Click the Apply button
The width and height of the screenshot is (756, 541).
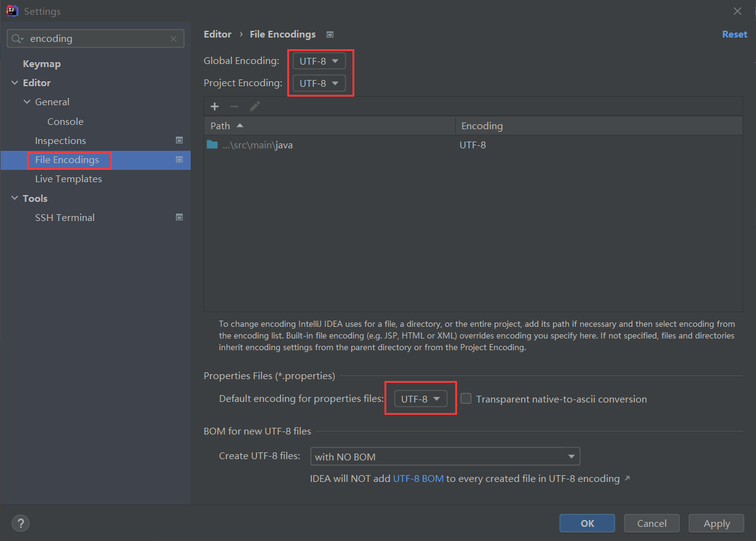point(717,523)
